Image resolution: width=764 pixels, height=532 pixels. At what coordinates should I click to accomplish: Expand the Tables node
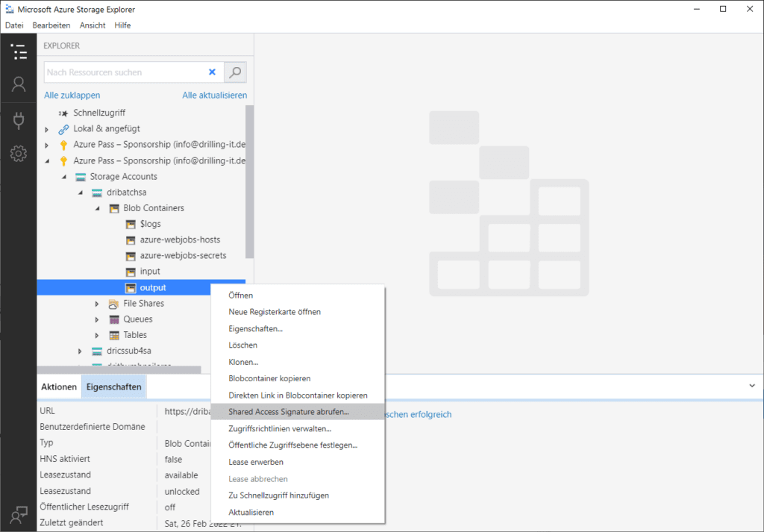97,336
